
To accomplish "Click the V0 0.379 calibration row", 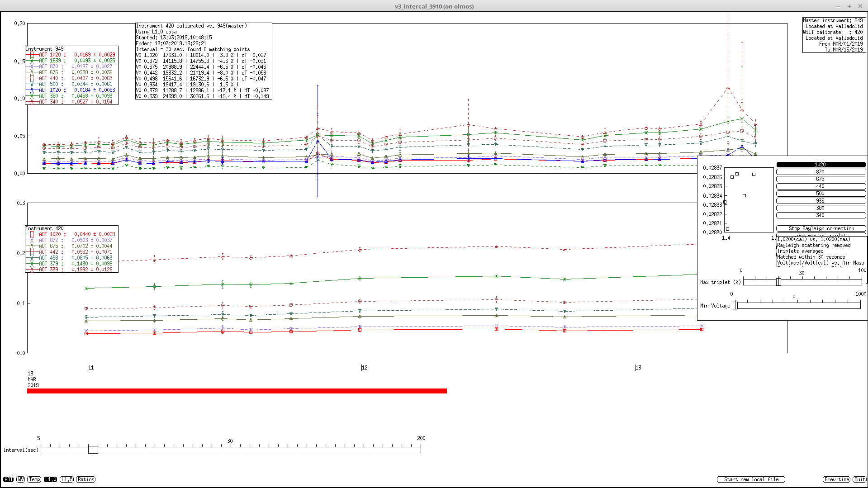I will [202, 90].
